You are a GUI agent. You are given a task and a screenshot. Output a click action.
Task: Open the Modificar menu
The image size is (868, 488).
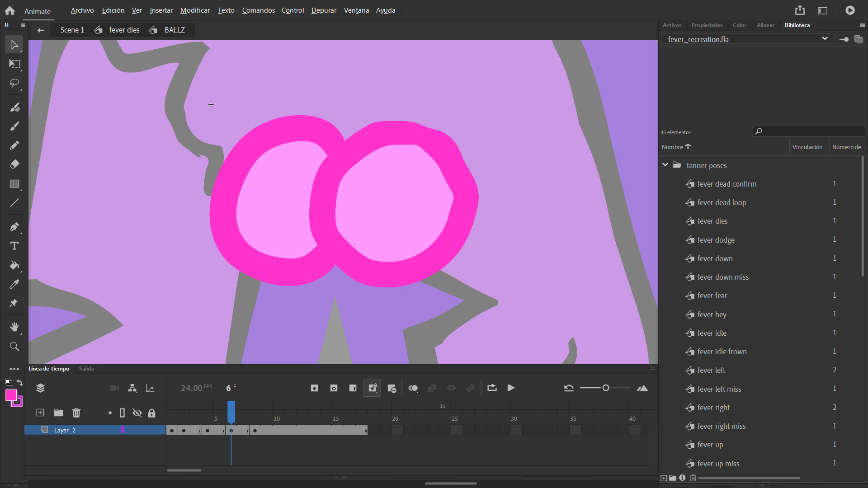(x=195, y=10)
